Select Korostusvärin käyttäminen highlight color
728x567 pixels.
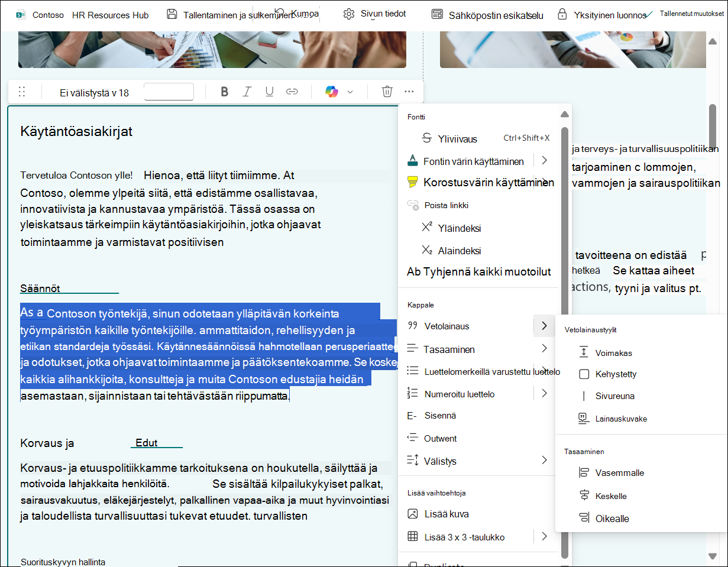tap(480, 183)
